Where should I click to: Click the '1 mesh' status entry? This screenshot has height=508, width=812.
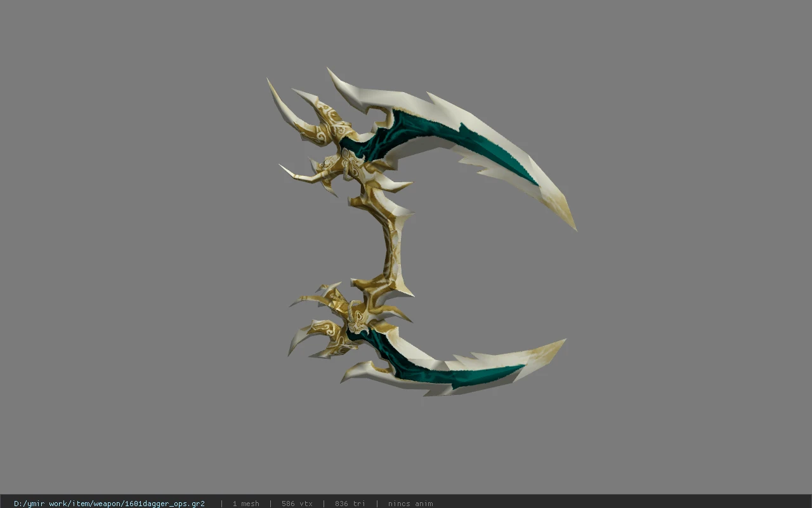click(246, 504)
